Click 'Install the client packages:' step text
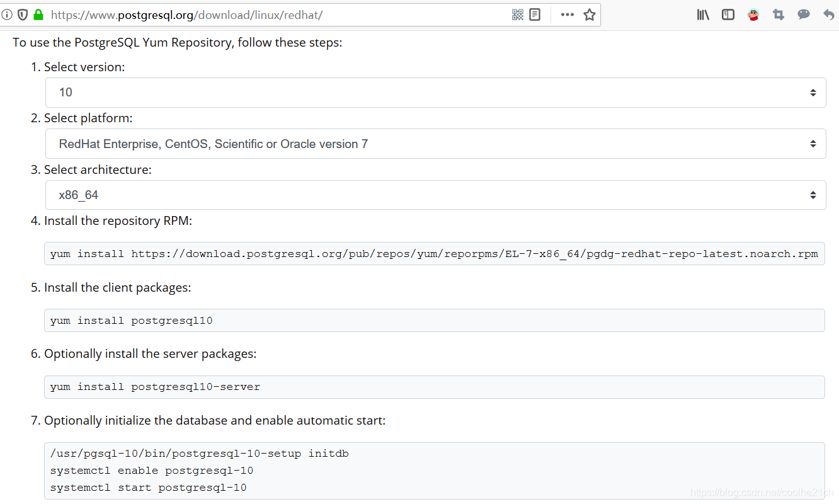The image size is (839, 504). (x=117, y=287)
